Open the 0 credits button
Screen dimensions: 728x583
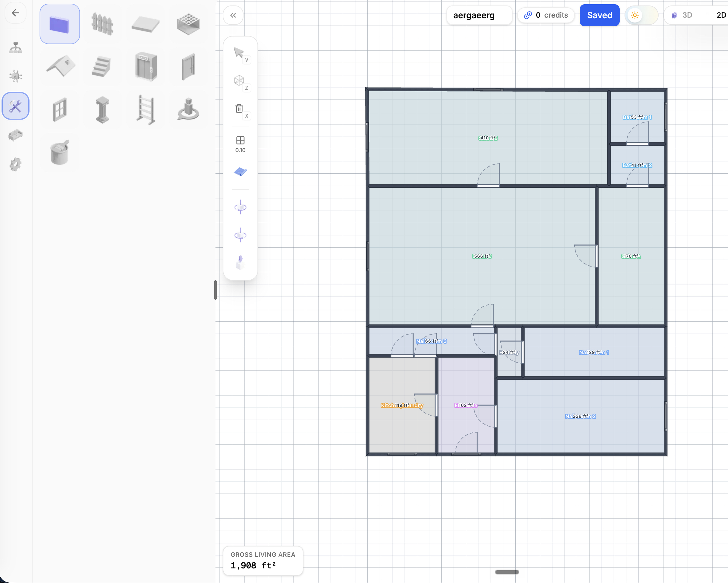(x=546, y=15)
